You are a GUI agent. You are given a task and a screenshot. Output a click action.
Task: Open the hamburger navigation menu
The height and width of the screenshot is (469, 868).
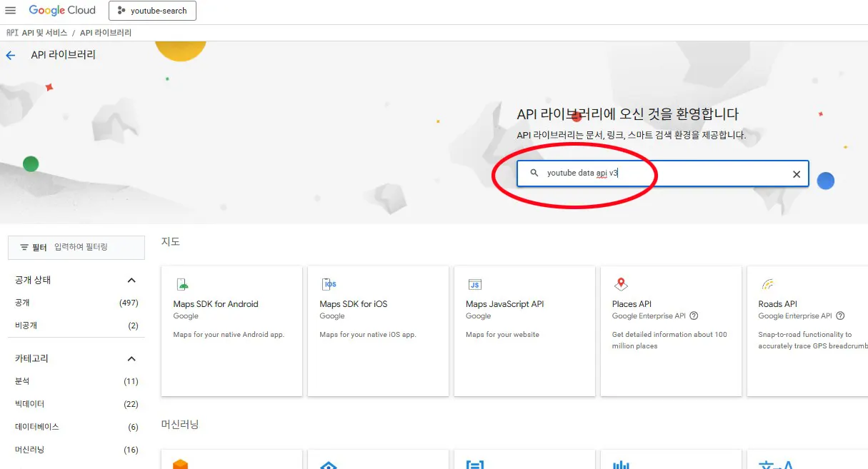(10, 11)
